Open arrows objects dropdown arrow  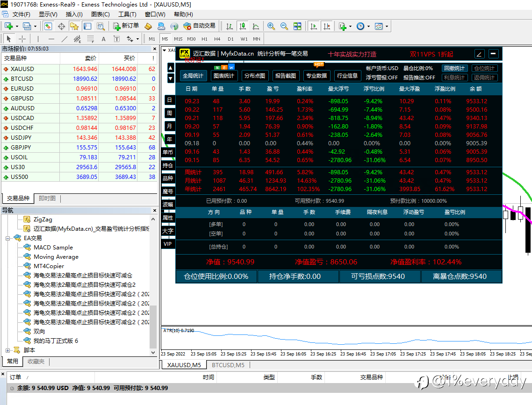pyautogui.click(x=137, y=39)
